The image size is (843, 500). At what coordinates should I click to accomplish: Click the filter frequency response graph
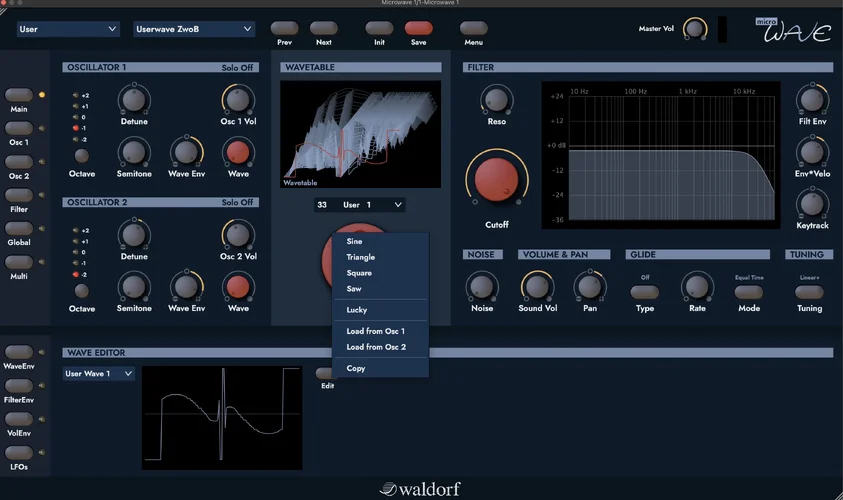click(x=661, y=155)
